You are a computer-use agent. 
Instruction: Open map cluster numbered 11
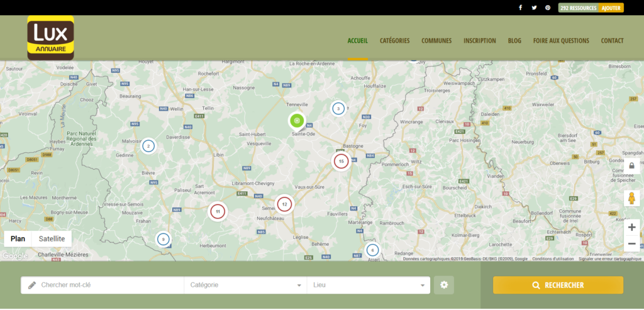218,212
